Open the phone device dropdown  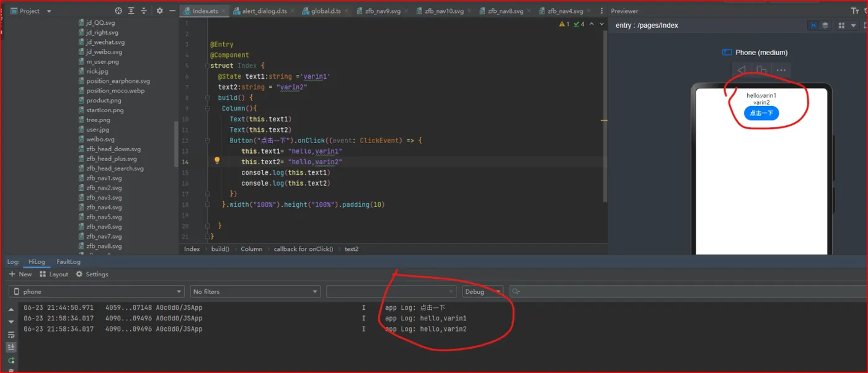(96, 291)
